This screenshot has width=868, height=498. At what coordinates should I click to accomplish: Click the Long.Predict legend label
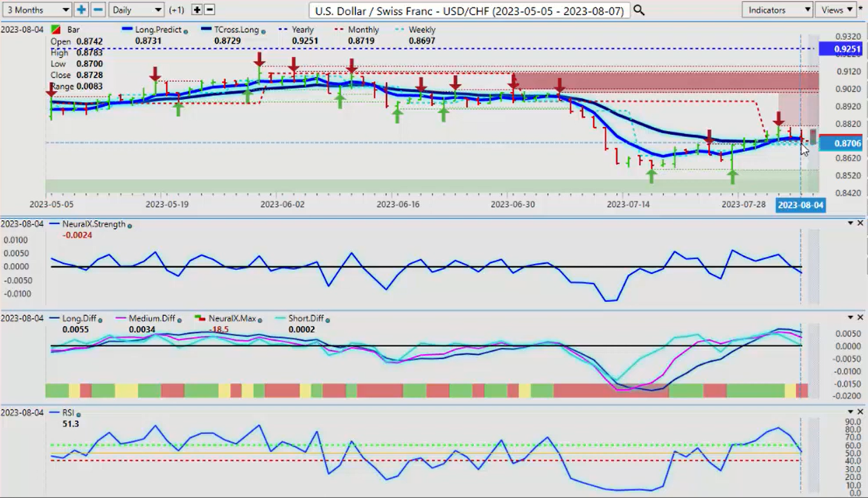pos(159,30)
